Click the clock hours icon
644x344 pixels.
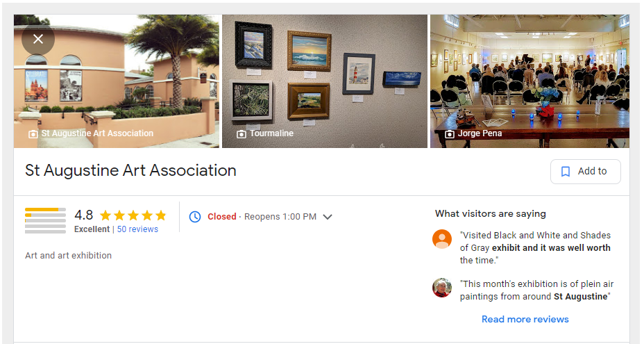click(195, 217)
